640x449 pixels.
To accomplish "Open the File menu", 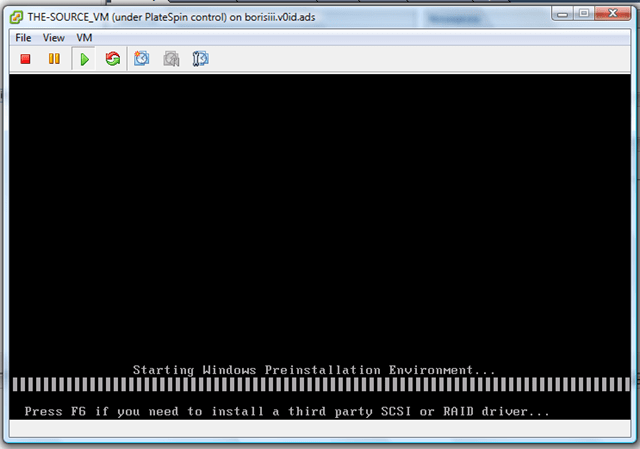I will click(23, 37).
